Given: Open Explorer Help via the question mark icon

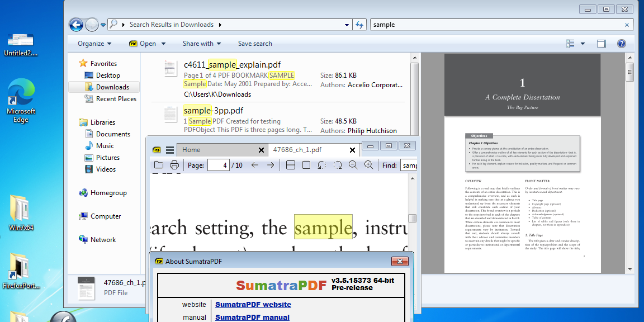Looking at the screenshot, I should point(621,44).
